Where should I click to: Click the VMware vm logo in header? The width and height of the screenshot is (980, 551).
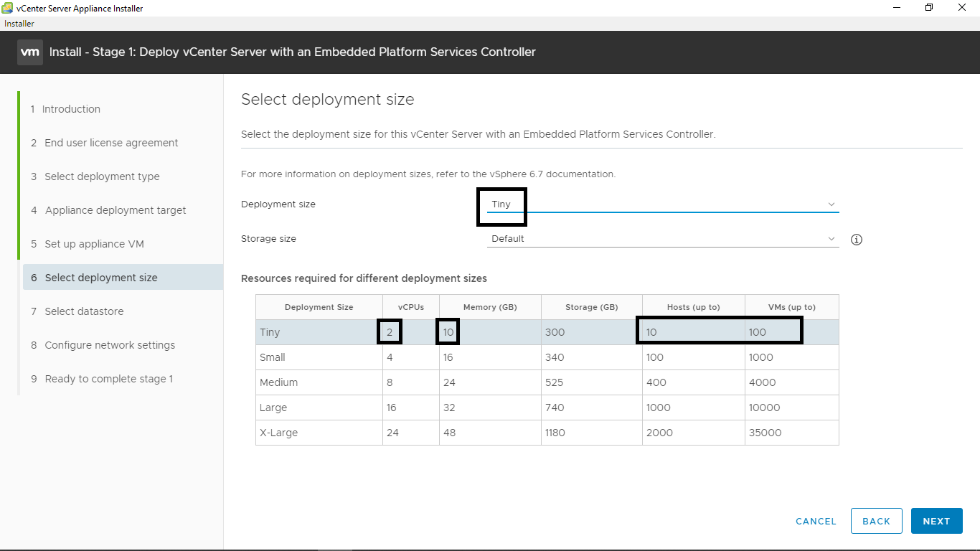[x=30, y=52]
